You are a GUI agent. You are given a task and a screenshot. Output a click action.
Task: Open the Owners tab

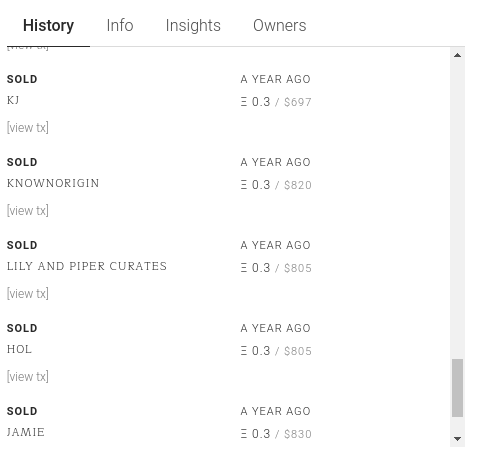[279, 26]
